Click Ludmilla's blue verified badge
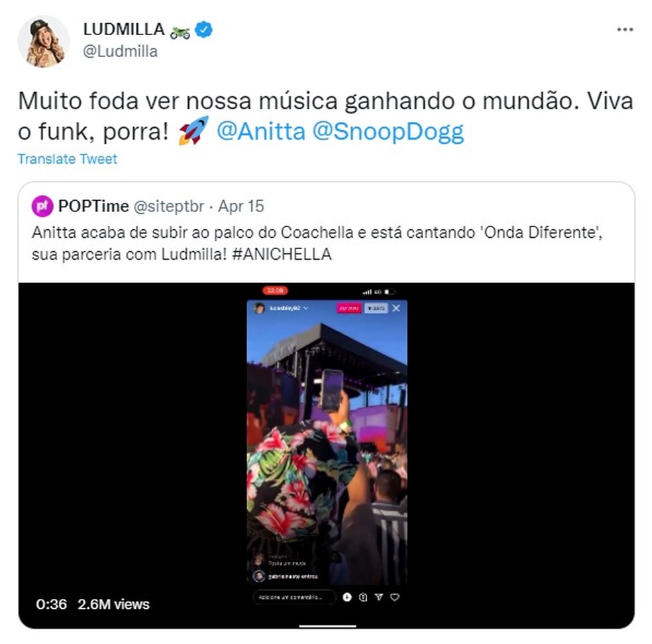Viewport: 652px width, 644px height. click(204, 30)
